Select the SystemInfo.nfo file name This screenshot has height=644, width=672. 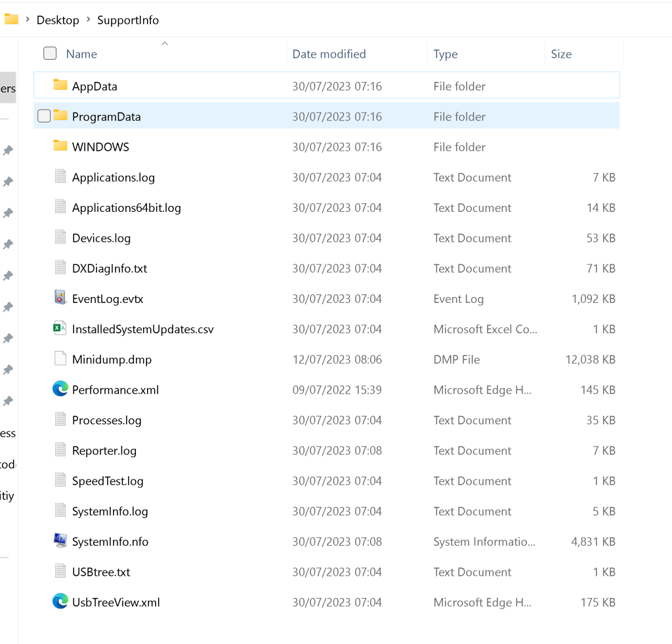pyautogui.click(x=110, y=542)
